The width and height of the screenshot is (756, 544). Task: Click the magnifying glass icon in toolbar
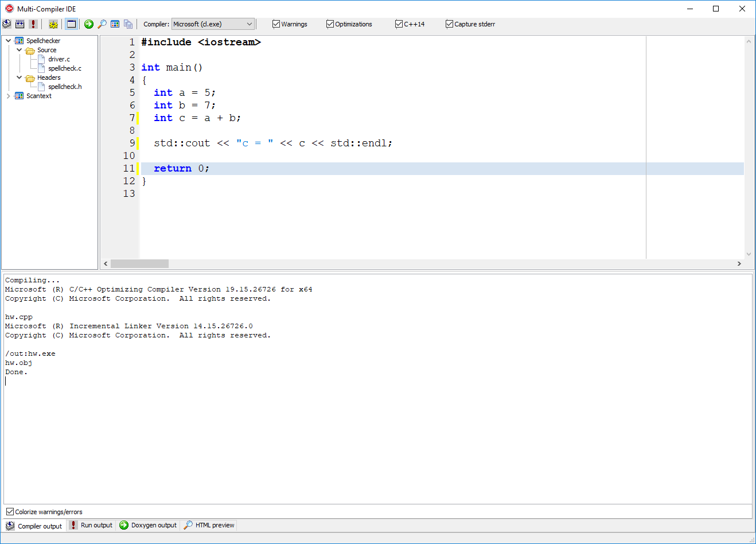tap(102, 24)
